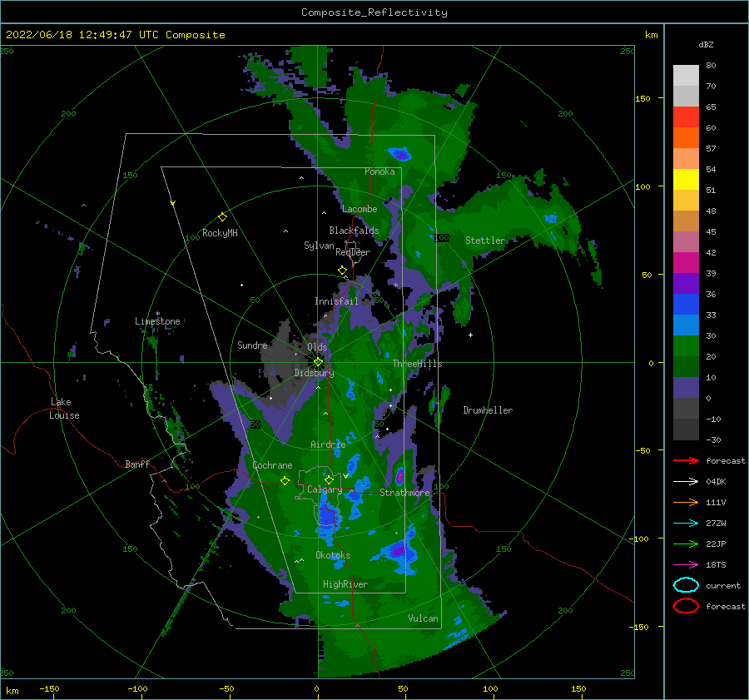Click the Cochrane town label
Screen dimensions: 749x700
pos(272,465)
